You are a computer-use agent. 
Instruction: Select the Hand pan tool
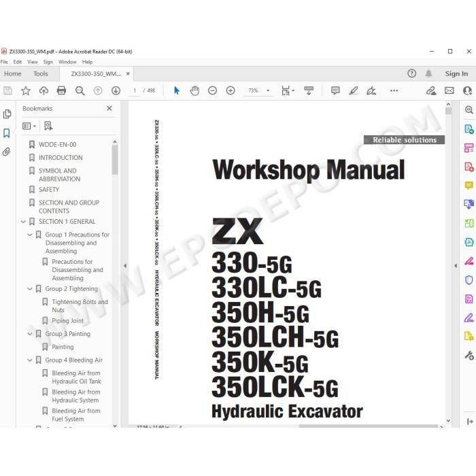click(194, 90)
